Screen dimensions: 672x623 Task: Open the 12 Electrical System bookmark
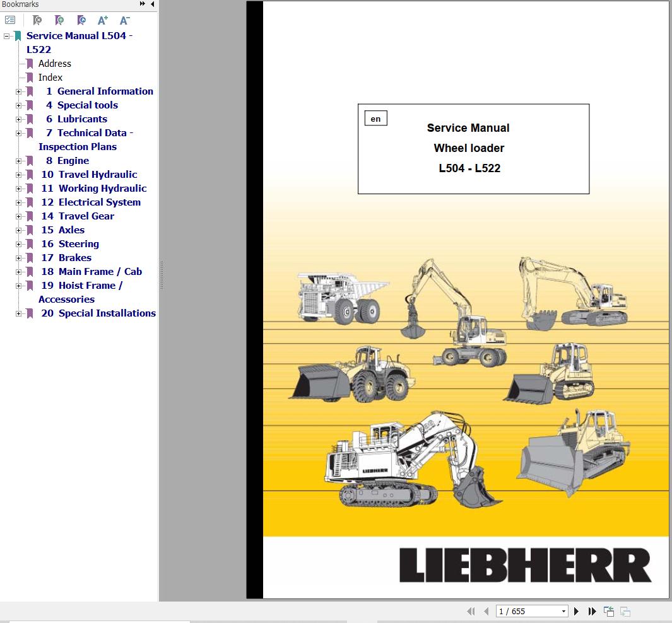(91, 202)
